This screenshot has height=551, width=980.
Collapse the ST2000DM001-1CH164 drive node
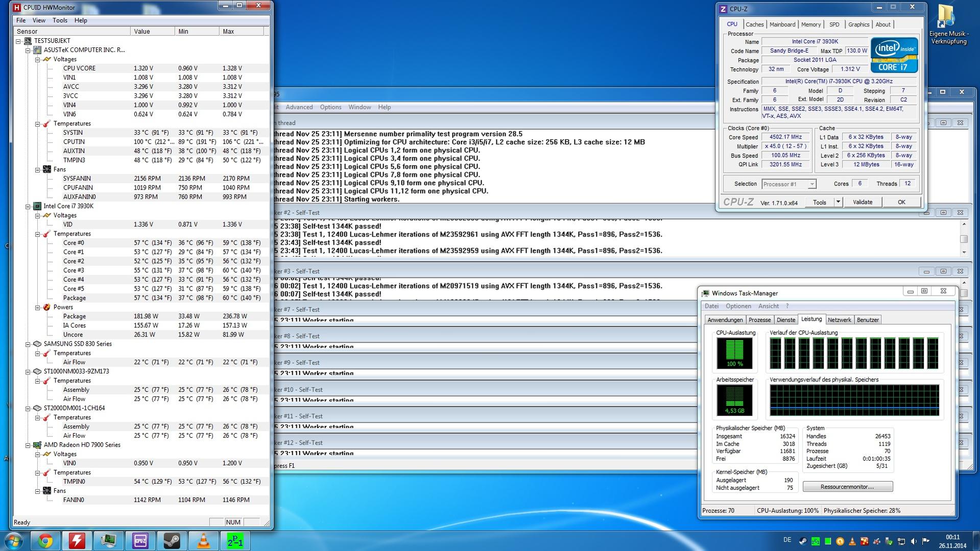coord(28,408)
